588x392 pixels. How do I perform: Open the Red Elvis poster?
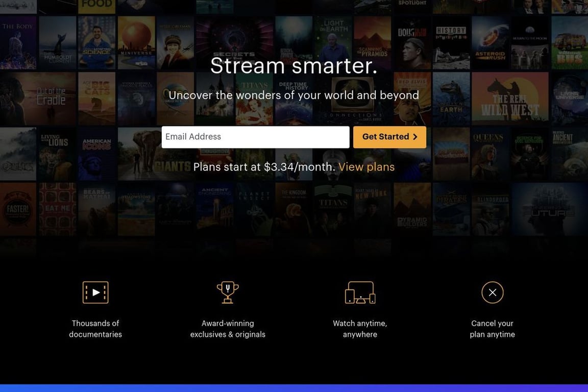(412, 99)
